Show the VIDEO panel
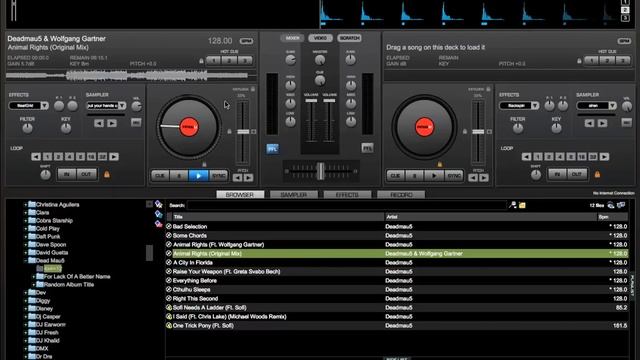This screenshot has width=640, height=360. point(320,38)
